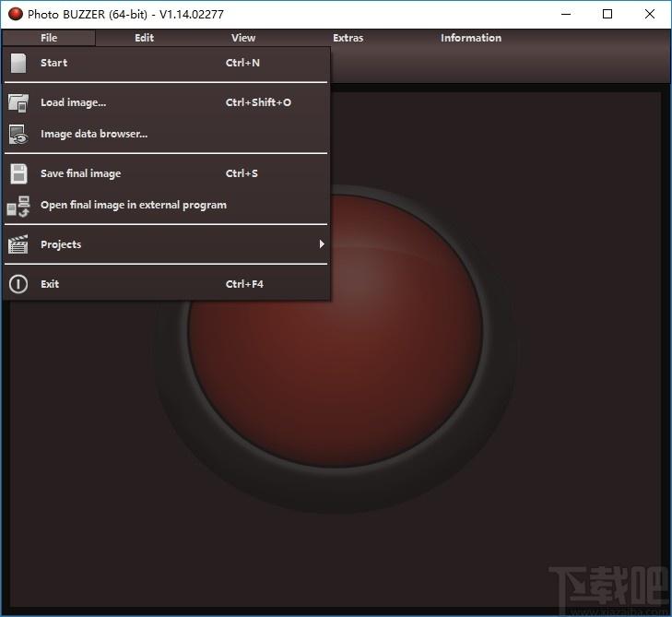Open the Edit menu
This screenshot has height=617, width=672.
[x=144, y=38]
